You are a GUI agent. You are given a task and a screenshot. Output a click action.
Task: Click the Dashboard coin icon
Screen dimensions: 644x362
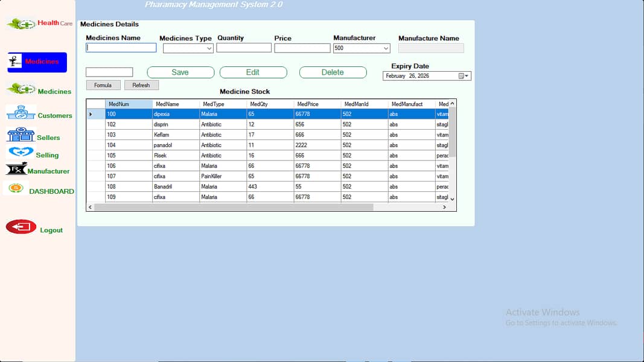(x=15, y=189)
